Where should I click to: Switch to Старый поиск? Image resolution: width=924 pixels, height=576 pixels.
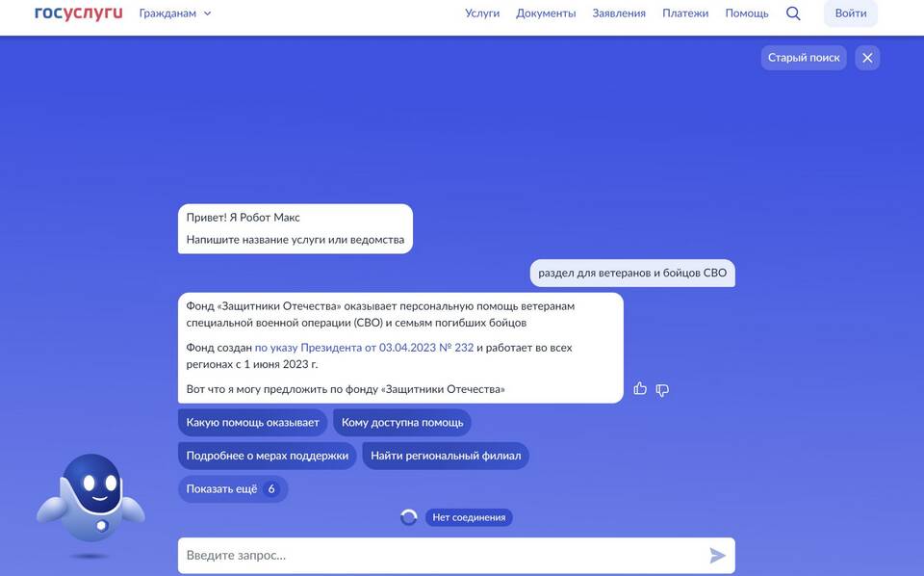pyautogui.click(x=804, y=58)
